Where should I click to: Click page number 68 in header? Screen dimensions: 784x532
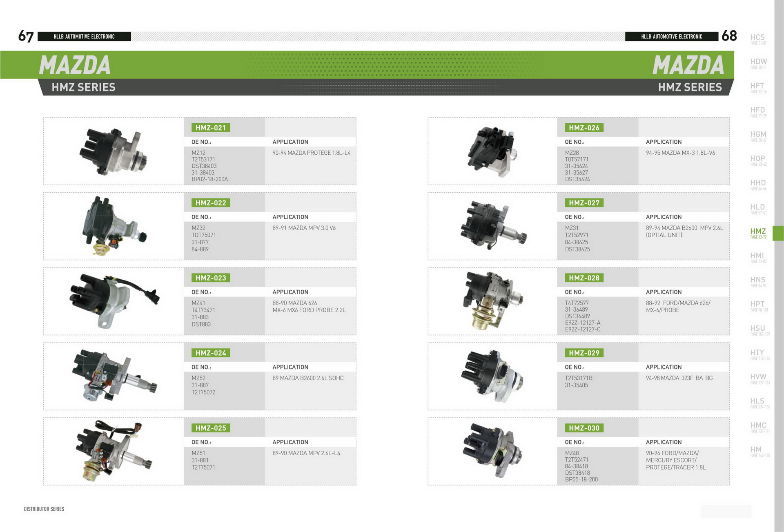tap(729, 36)
